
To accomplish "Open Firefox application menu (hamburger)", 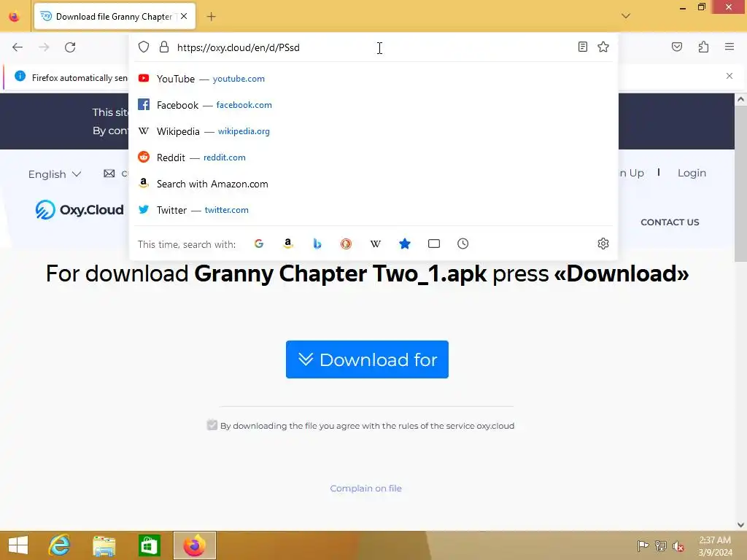I will click(729, 47).
